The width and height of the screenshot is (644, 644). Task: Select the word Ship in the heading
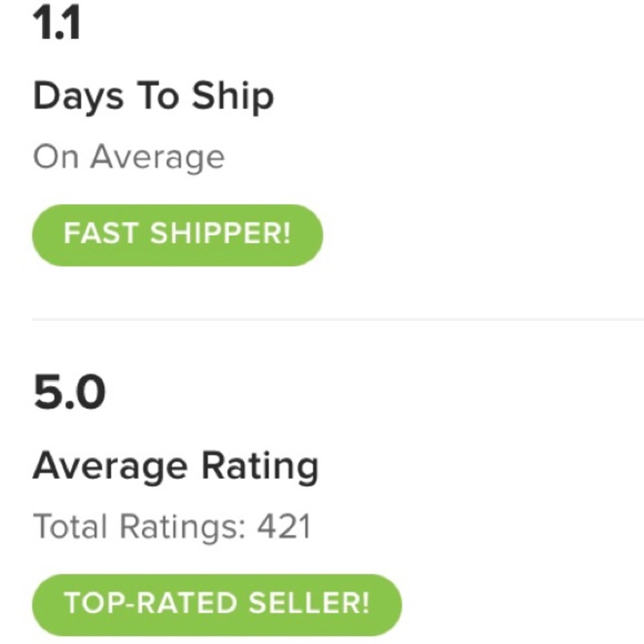click(232, 98)
